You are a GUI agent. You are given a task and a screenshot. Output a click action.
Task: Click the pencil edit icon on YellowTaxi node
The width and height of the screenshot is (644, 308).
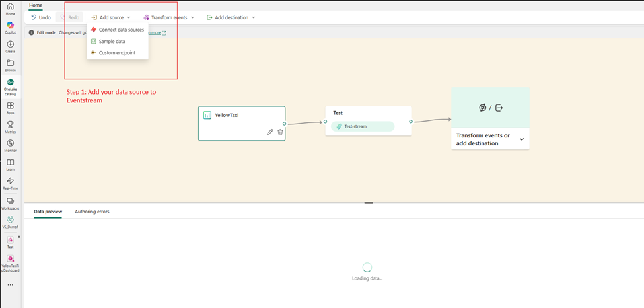(x=269, y=132)
